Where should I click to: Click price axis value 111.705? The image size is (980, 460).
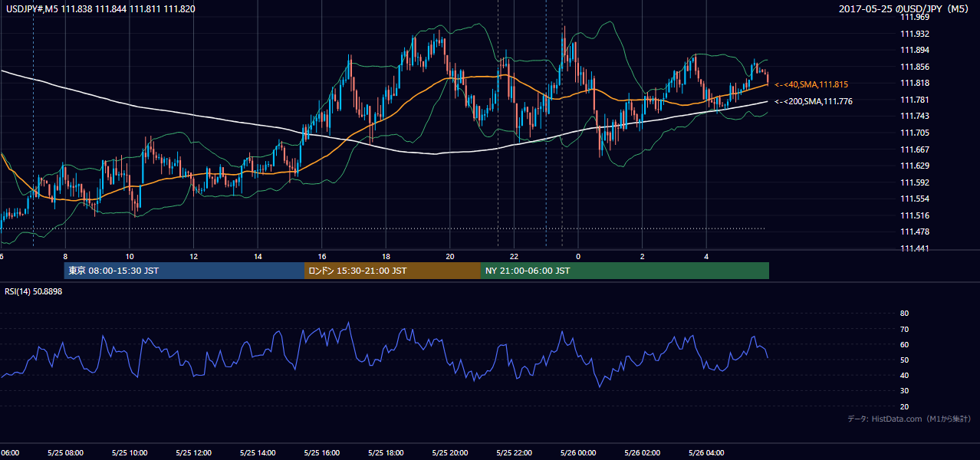(916, 133)
